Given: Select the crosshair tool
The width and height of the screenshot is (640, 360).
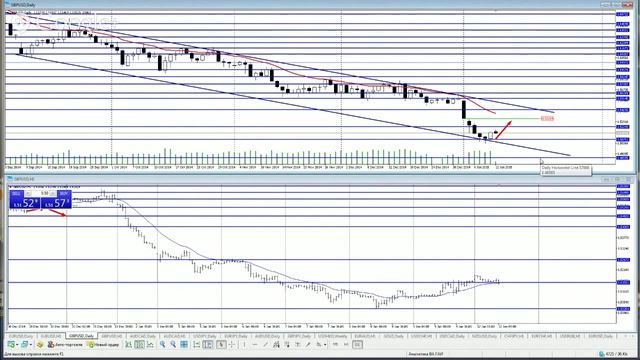Looking at the screenshot, I should (x=231, y=344).
